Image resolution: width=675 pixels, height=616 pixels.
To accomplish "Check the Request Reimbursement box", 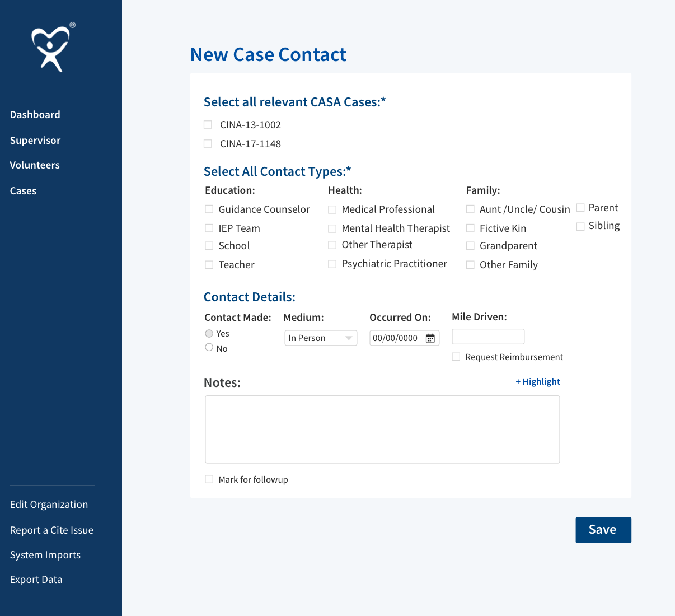I will (x=456, y=357).
